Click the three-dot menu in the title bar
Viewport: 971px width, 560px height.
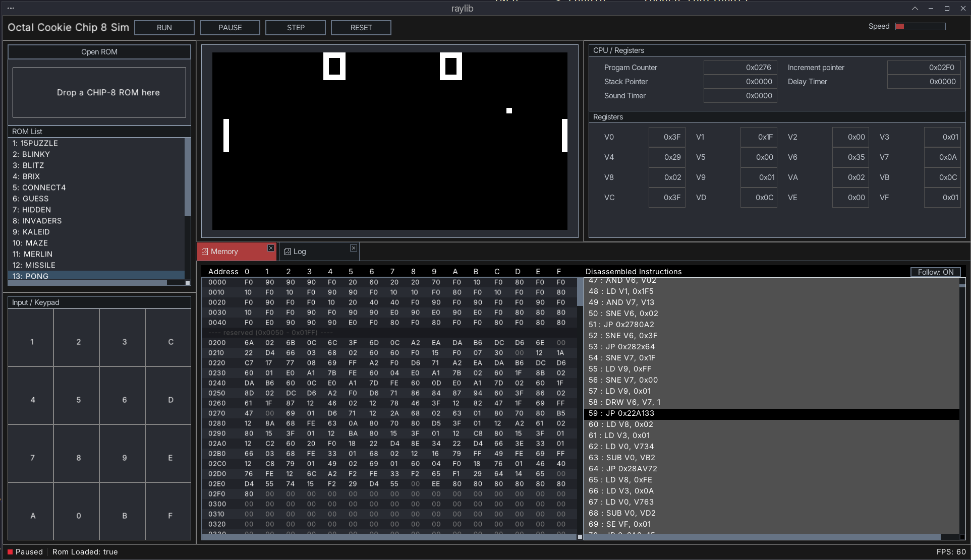click(x=11, y=9)
